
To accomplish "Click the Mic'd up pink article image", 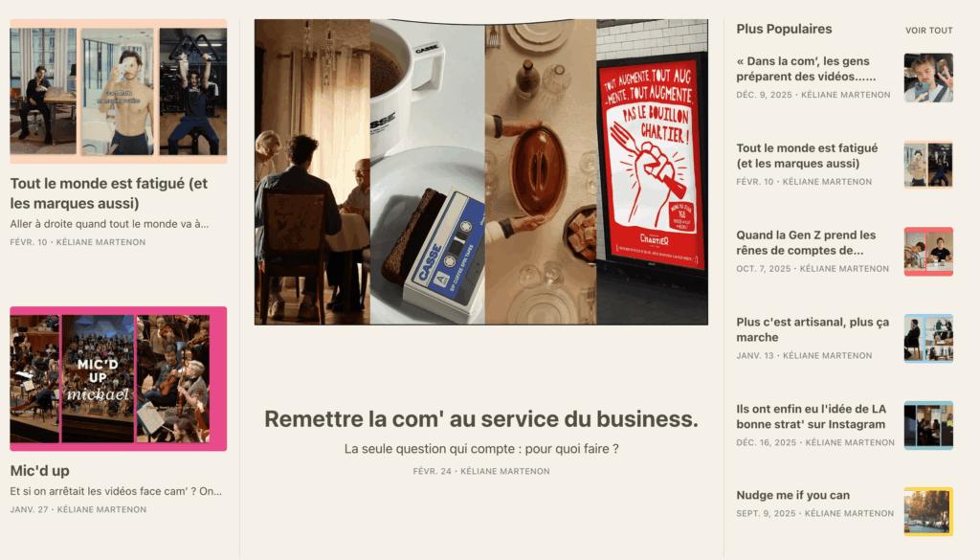I will [x=118, y=379].
